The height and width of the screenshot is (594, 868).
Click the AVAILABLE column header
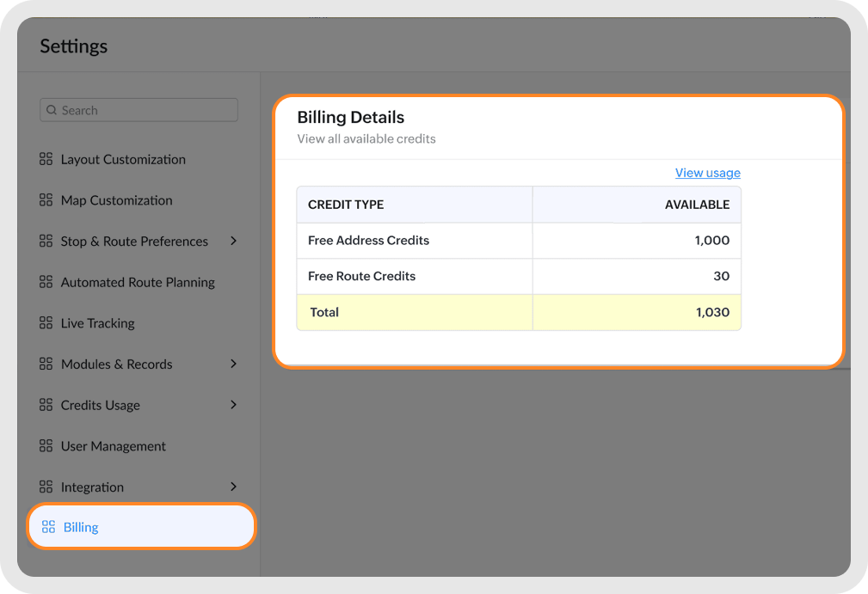coord(697,205)
